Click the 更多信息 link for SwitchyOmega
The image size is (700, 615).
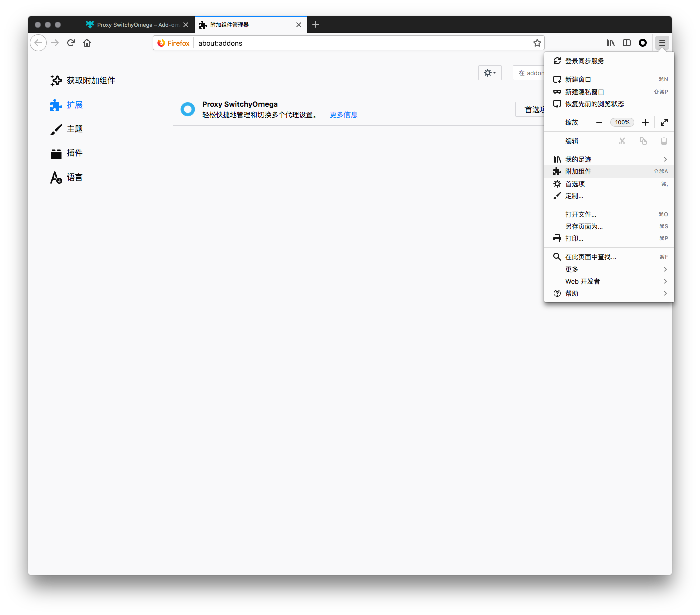point(343,114)
